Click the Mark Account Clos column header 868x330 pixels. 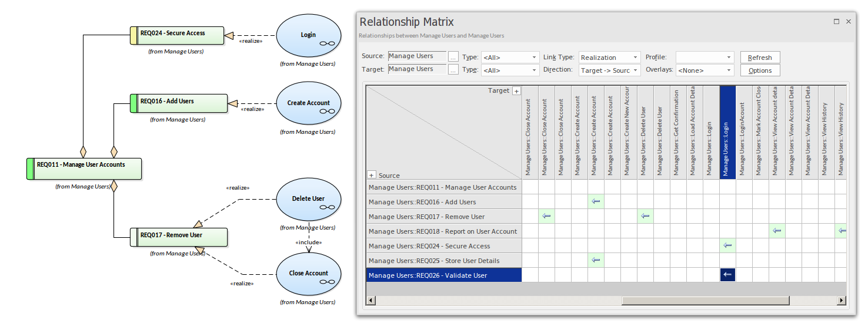click(760, 132)
